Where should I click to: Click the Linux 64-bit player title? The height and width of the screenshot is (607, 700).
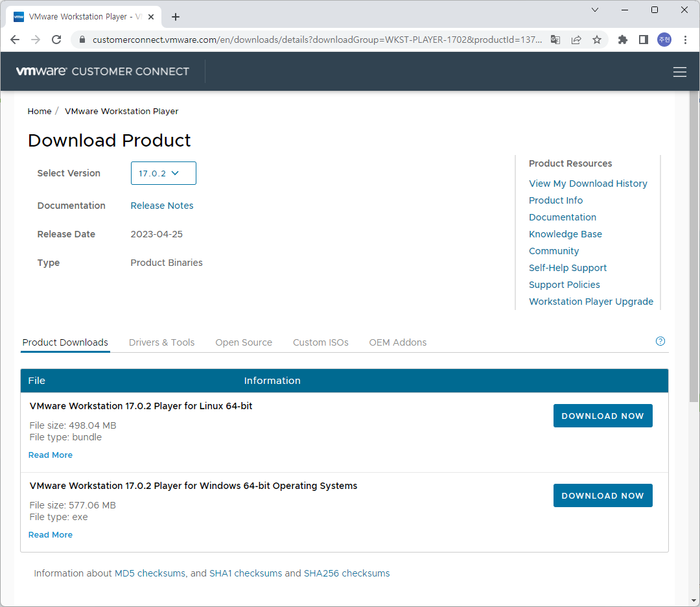pos(141,406)
